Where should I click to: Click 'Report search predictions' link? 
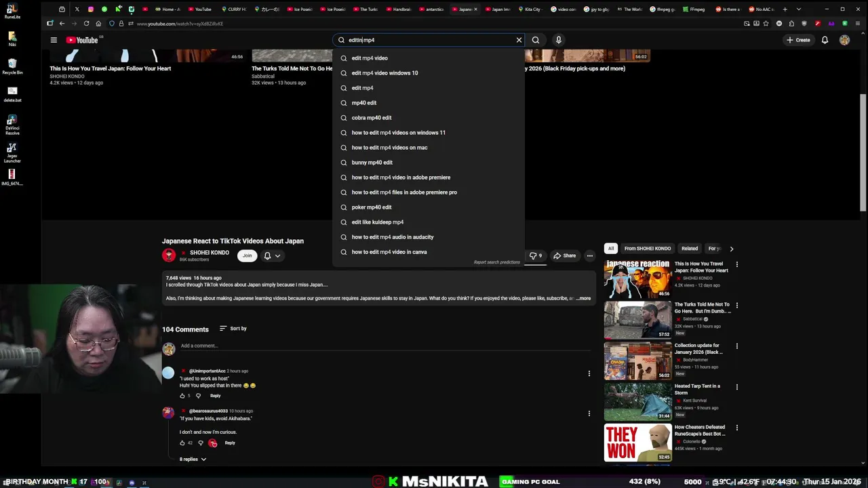[x=496, y=262]
